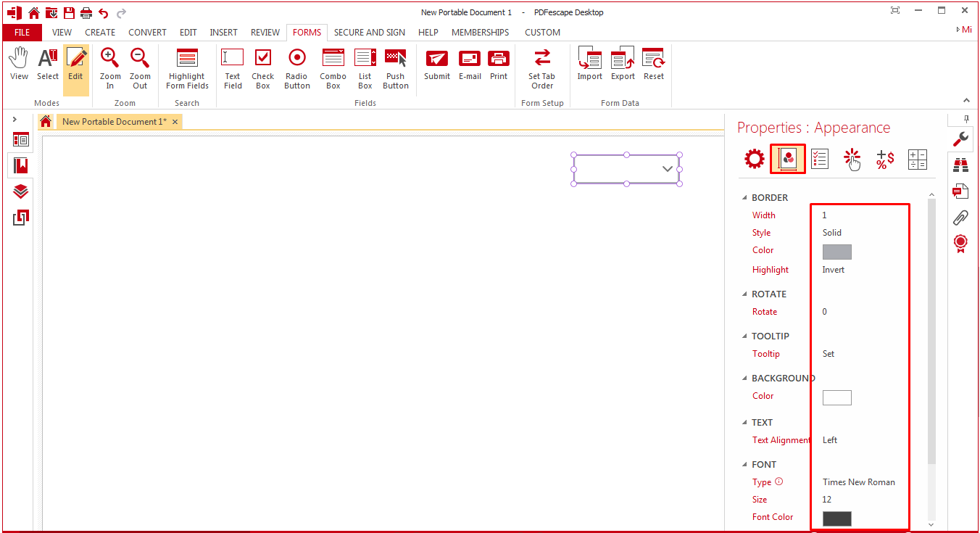Open Appearance properties icon
The image size is (980, 533).
(x=788, y=160)
